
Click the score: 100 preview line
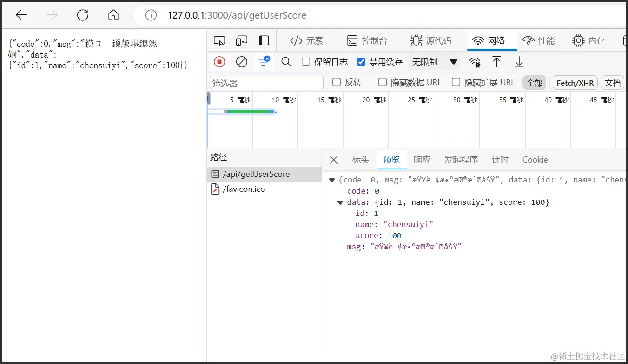coord(378,236)
